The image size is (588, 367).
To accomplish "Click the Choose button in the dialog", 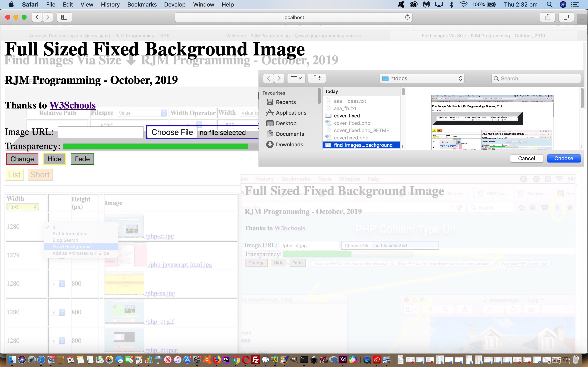I will (x=563, y=158).
